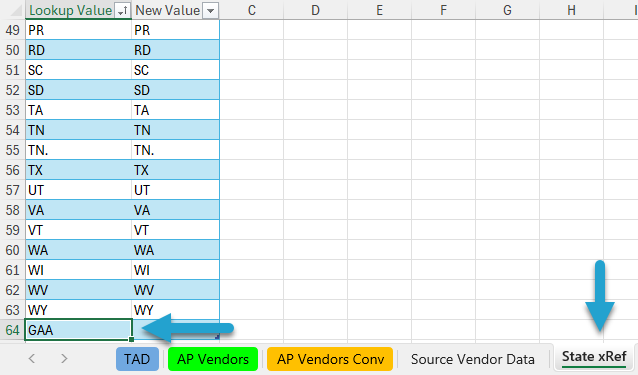Click Lookup Value cell SD
The width and height of the screenshot is (638, 375).
79,90
